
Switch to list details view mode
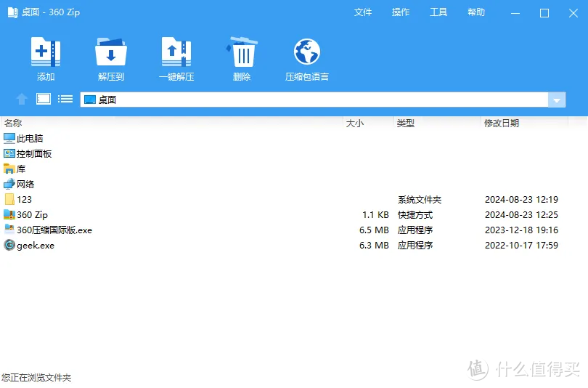65,99
